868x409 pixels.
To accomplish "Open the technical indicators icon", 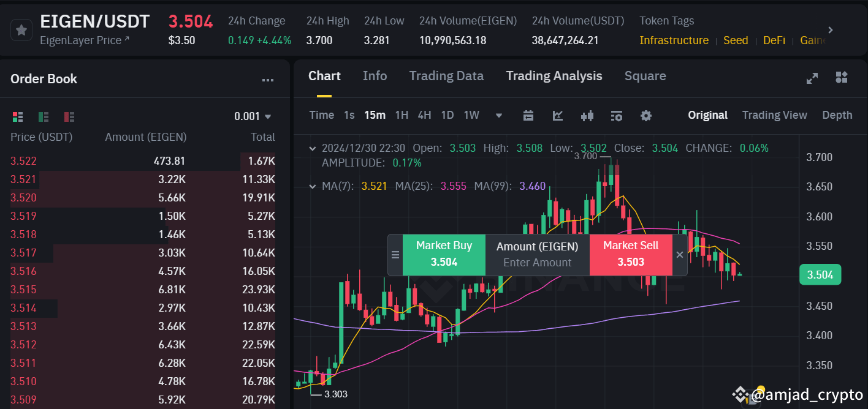I will coord(587,115).
